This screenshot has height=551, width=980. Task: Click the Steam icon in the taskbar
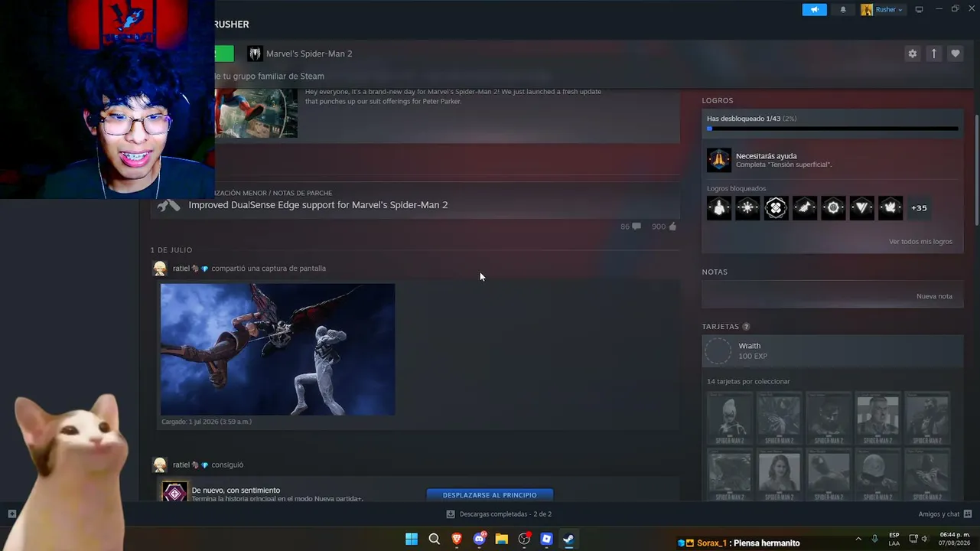568,540
